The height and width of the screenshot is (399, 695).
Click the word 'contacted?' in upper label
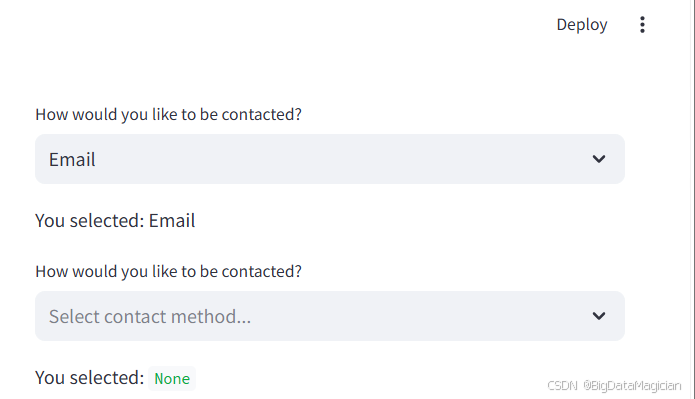click(x=262, y=114)
